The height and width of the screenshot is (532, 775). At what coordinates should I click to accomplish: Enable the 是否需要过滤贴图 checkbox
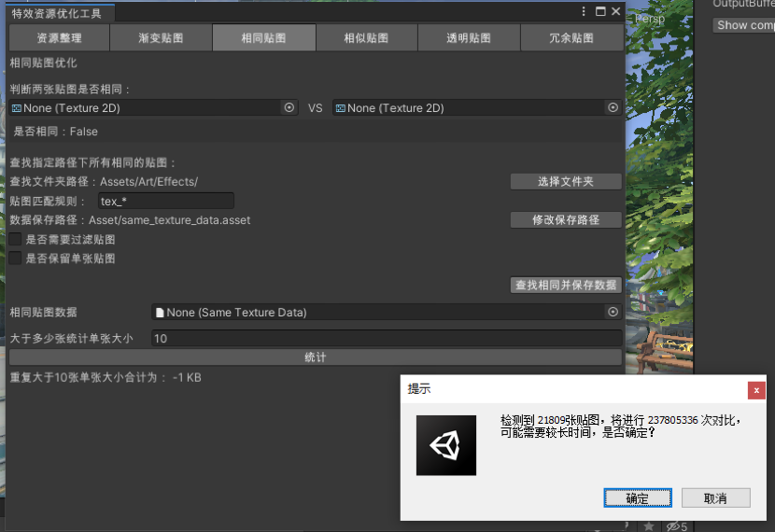tap(15, 239)
